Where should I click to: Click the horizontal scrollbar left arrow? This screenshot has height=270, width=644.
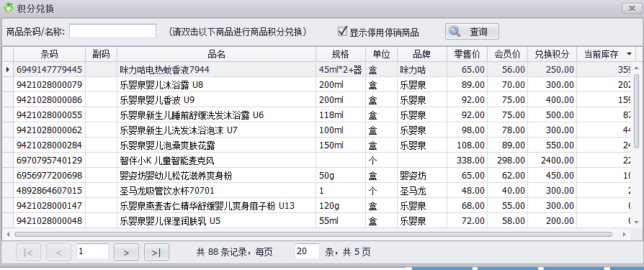[8, 234]
